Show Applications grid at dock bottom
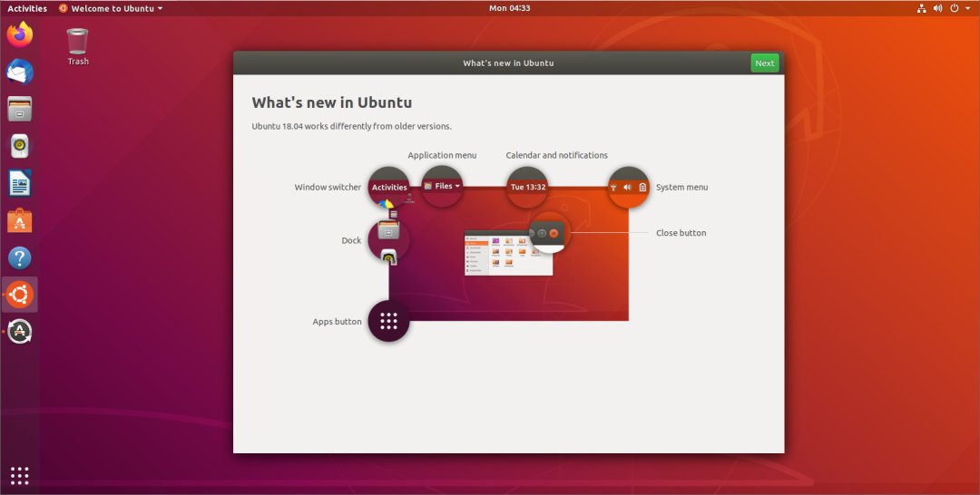 [x=20, y=476]
